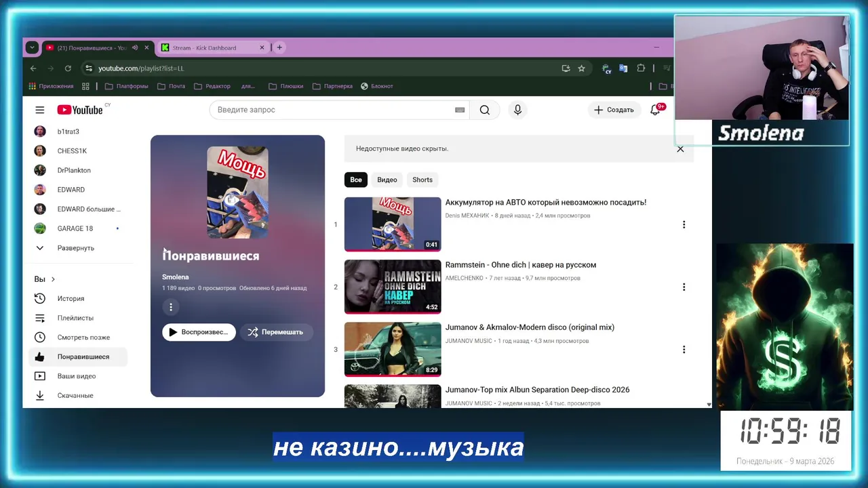Open the Партнерка bookmarks folder

333,86
